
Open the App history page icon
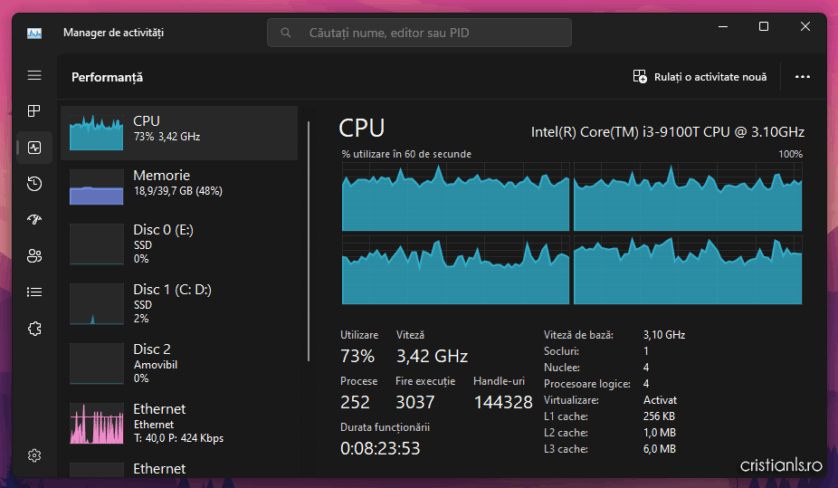(34, 184)
